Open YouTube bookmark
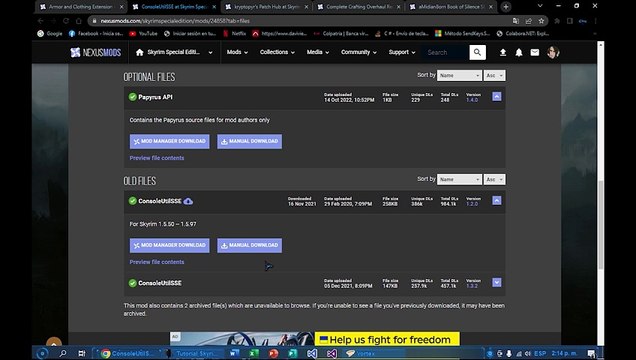This screenshot has width=636, height=360. pyautogui.click(x=143, y=34)
